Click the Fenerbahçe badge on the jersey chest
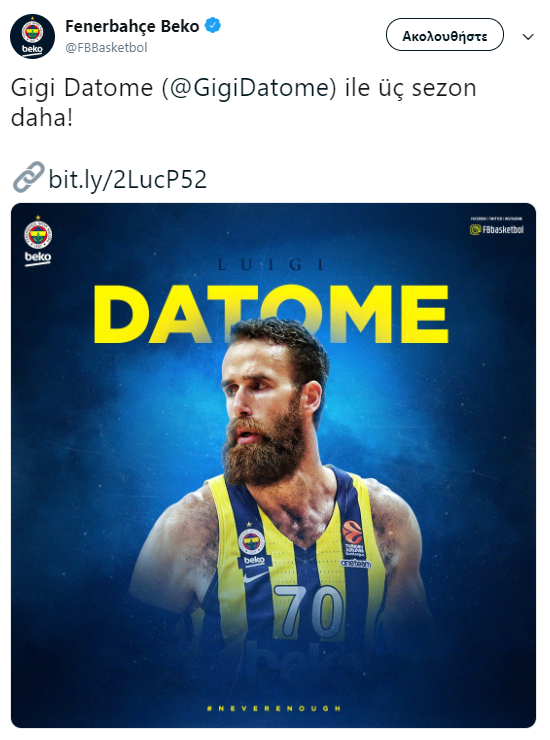Viewport: 550px width, 740px height. point(251,541)
